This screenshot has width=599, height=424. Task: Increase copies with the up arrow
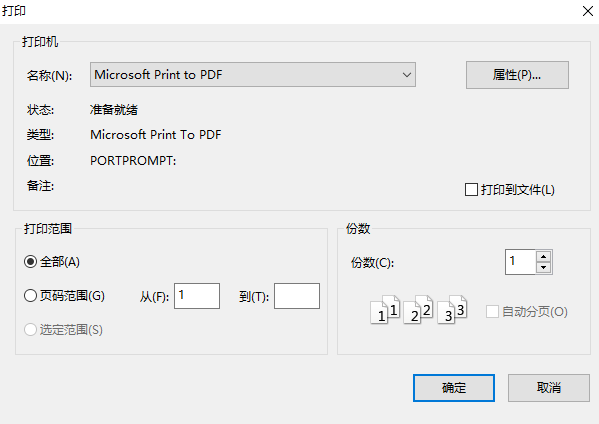tap(544, 256)
